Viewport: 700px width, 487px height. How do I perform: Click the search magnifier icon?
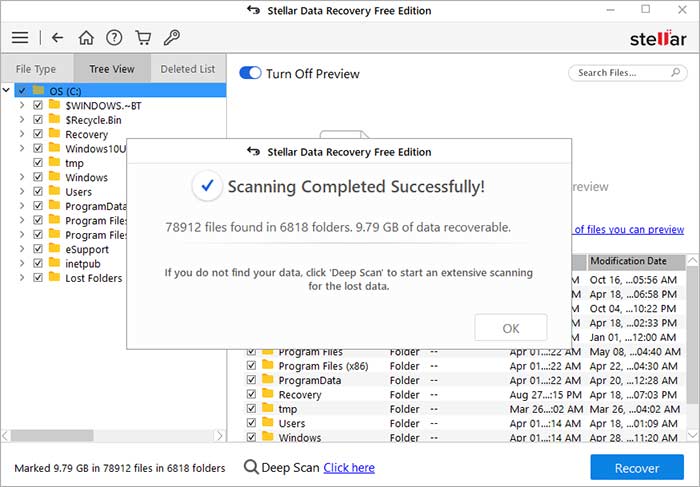click(x=675, y=72)
